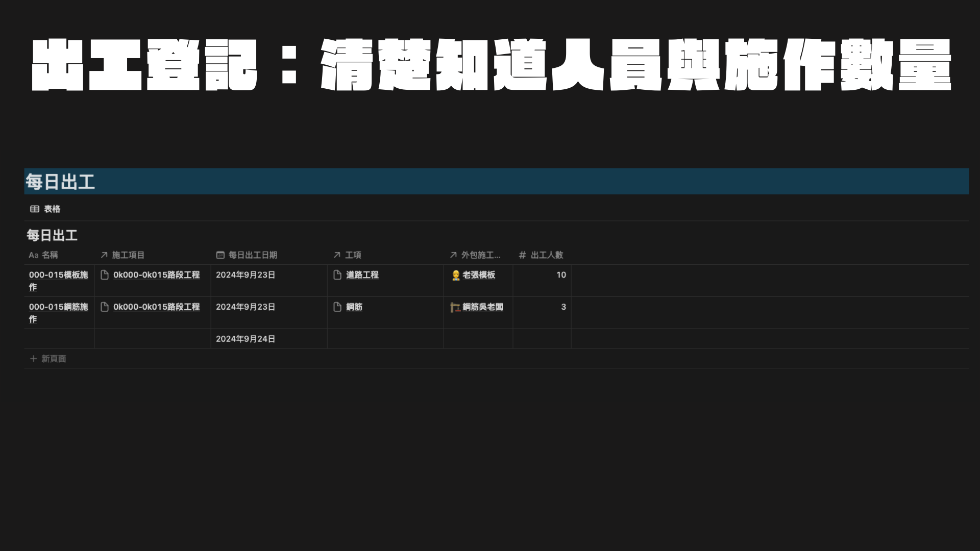Open the 0k000-0k015路段工程 page in the second row
Screen dimensions: 980x551
pos(156,307)
